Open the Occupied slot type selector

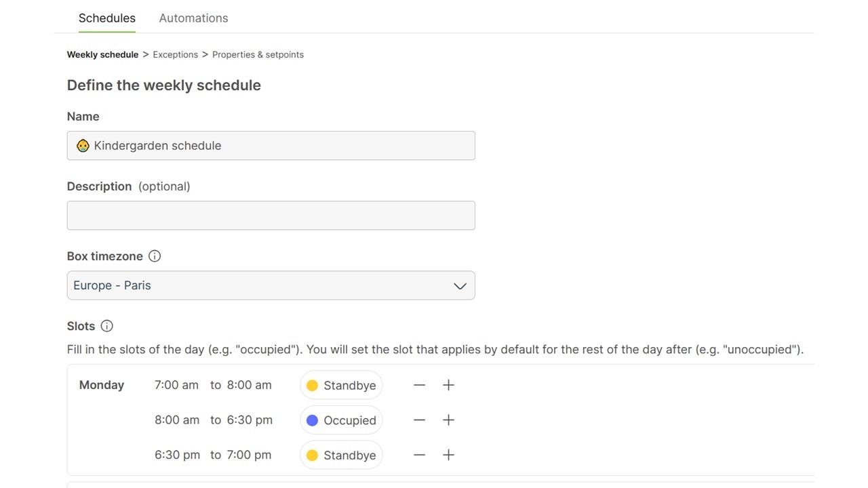[x=341, y=420]
